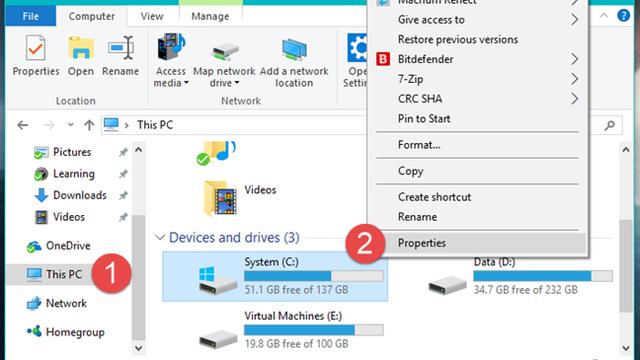Collapse the Devices and drives group
Screen dimensions: 640x360
tap(160, 238)
